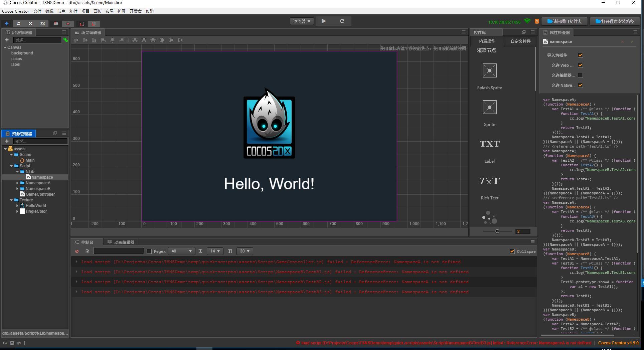Screen dimensions: 644x350
Task: Switch to the 动画编辑器 tab
Action: (121, 242)
